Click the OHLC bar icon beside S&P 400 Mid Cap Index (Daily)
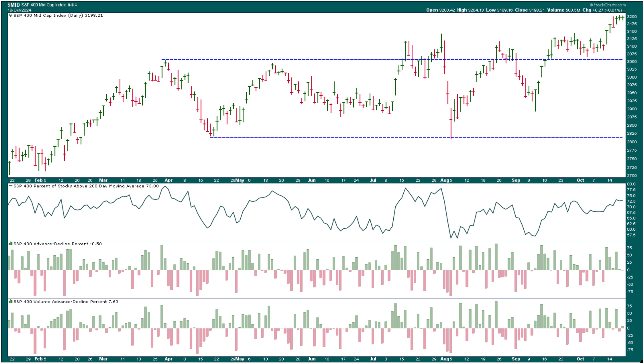Image resolution: width=644 pixels, height=364 pixels. click(10, 15)
